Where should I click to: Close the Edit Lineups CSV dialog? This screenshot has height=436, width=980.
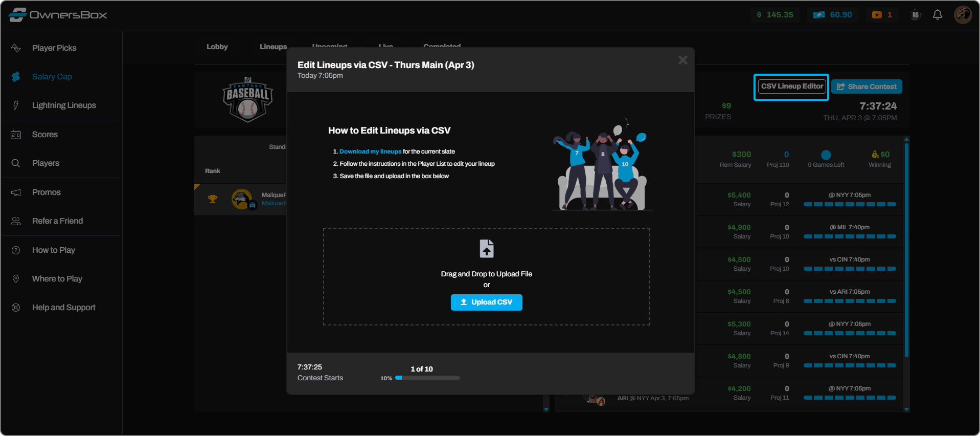pyautogui.click(x=682, y=60)
